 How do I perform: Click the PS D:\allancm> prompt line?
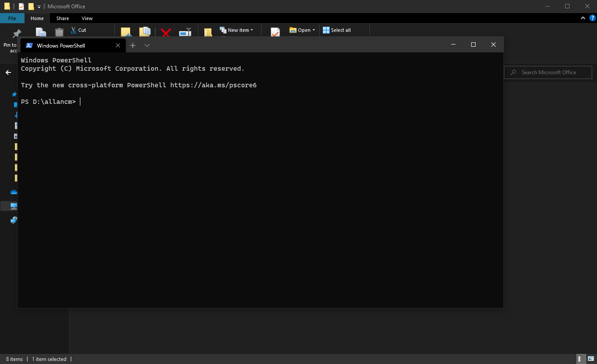[x=48, y=102]
